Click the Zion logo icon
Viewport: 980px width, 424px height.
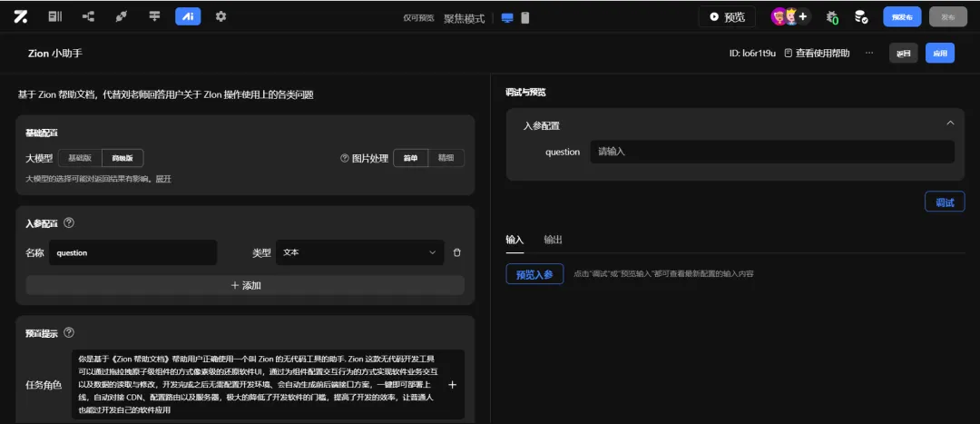pyautogui.click(x=20, y=17)
